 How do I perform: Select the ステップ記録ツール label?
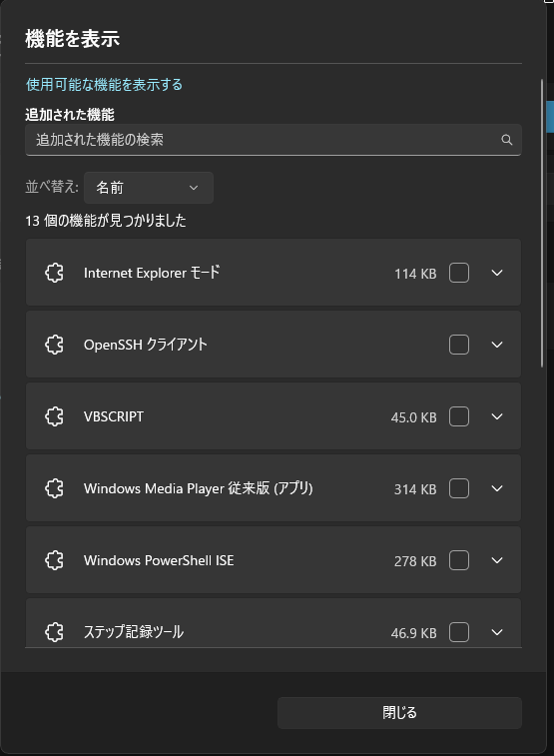click(x=134, y=631)
